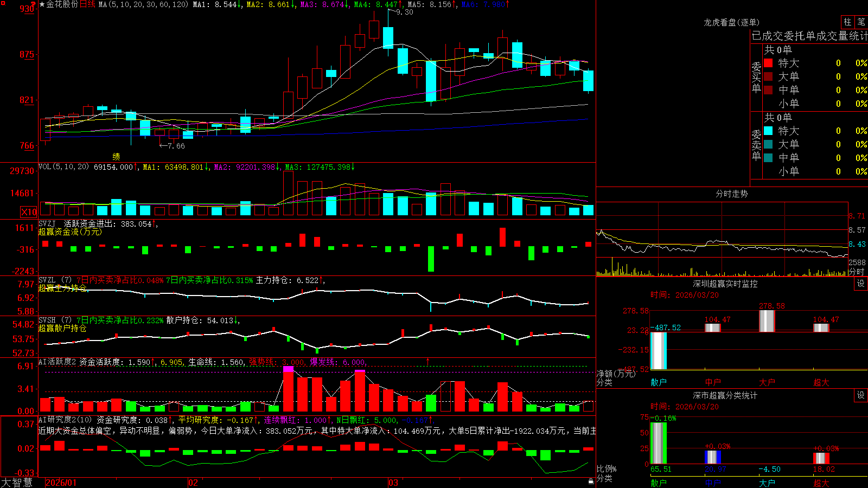Click the 深市超赢分类统计 panel title
This screenshot has width=868, height=488.
coord(725,395)
